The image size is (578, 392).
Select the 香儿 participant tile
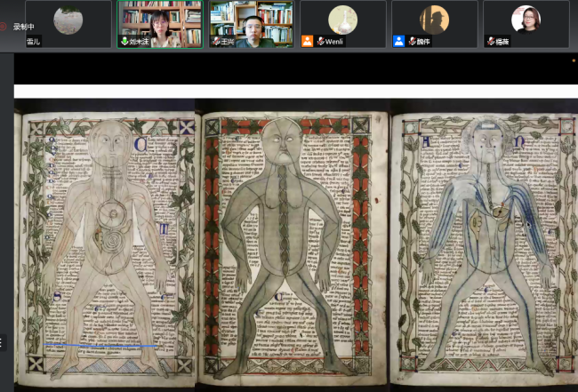[x=68, y=24]
